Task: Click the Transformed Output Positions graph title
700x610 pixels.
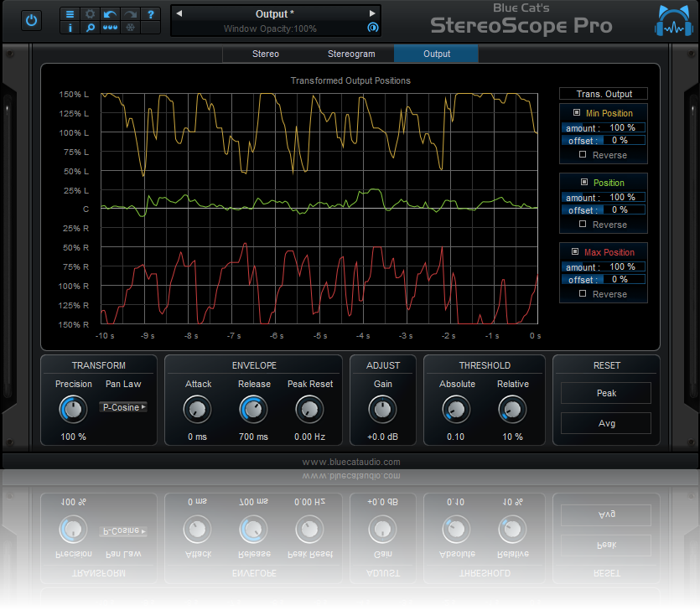Action: (350, 80)
